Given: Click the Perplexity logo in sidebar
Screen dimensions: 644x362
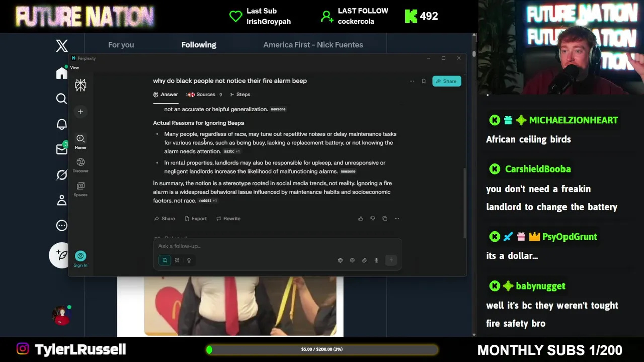Looking at the screenshot, I should point(80,85).
